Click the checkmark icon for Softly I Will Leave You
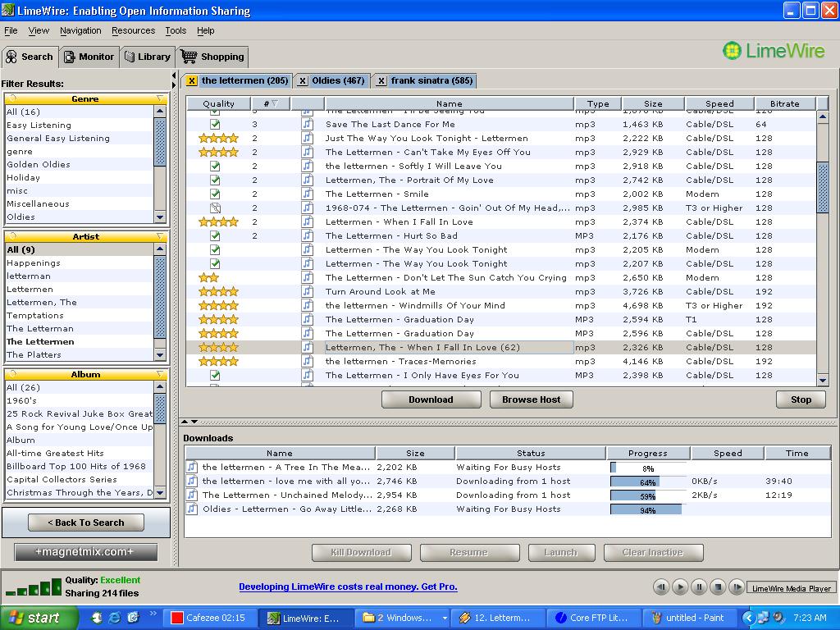The image size is (840, 630). click(215, 166)
